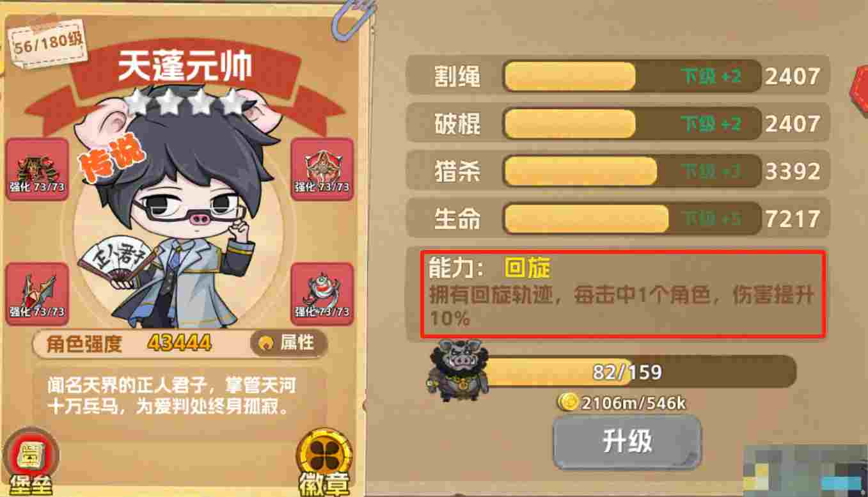The image size is (868, 497).
Task: Click the 升级 upgrade button
Action: [627, 443]
